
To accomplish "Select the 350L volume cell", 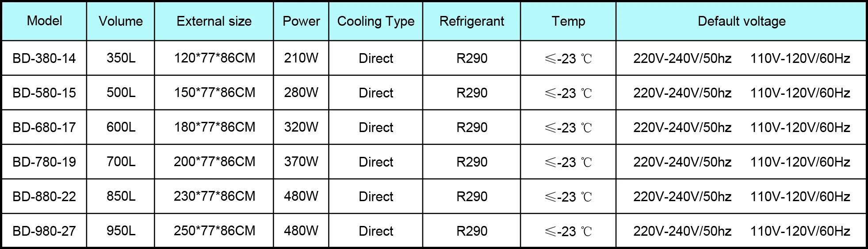I will (x=121, y=58).
